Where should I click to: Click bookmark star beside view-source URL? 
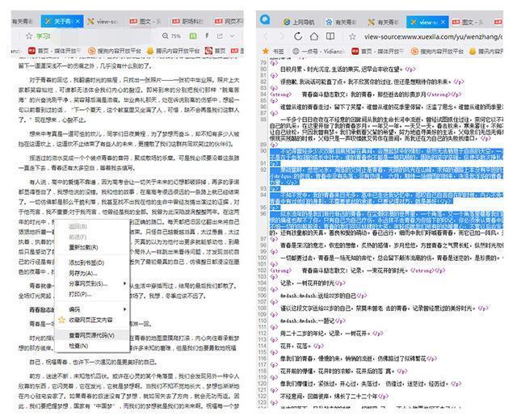pyautogui.click(x=352, y=36)
